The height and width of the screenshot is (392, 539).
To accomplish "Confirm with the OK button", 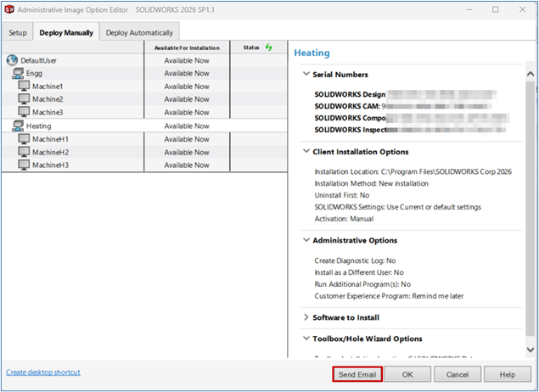I will (407, 374).
